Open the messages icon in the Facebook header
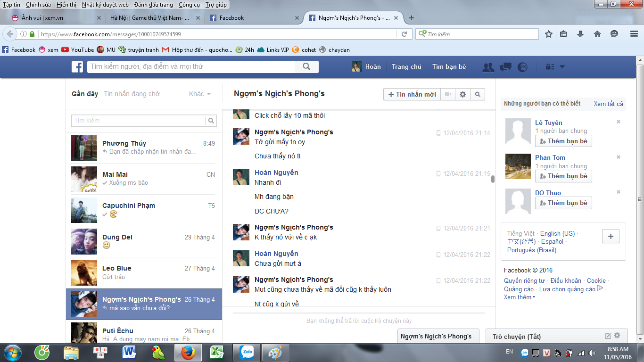Viewport: 644px width, 362px height. (x=506, y=67)
